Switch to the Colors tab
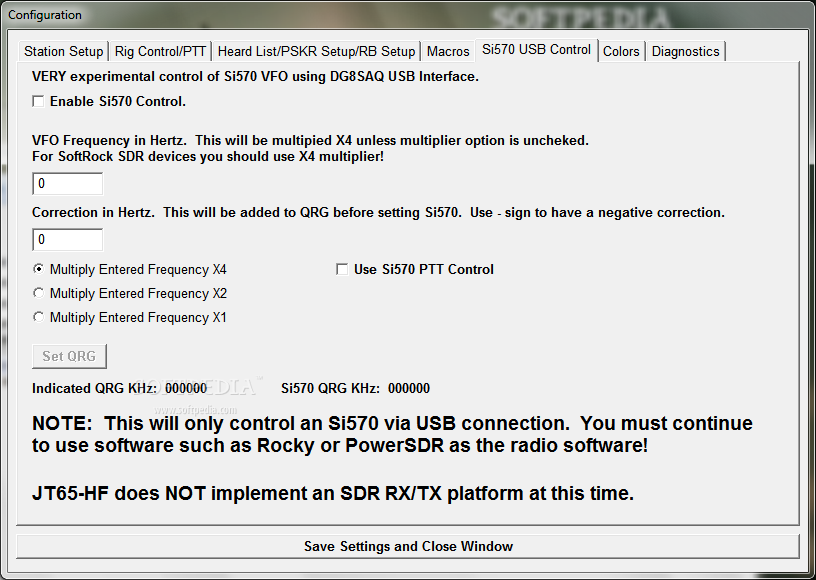816x580 pixels. [x=621, y=51]
